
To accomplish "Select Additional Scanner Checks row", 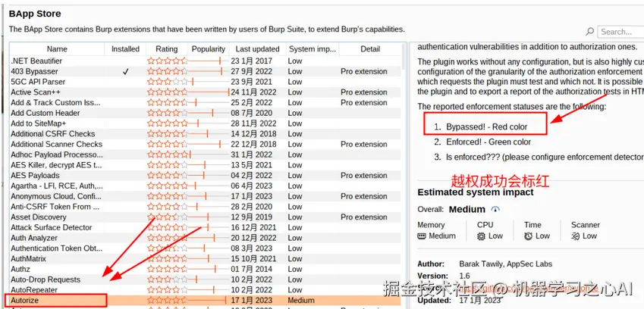I will click(206, 144).
